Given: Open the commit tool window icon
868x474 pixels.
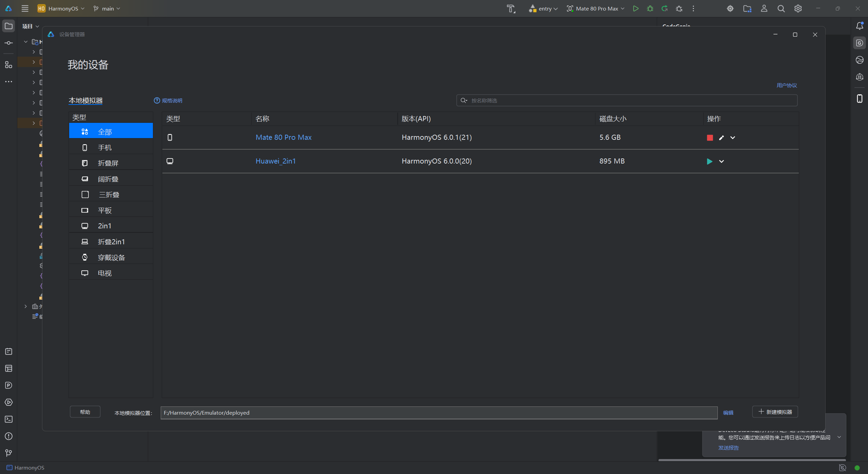Looking at the screenshot, I should 8,43.
